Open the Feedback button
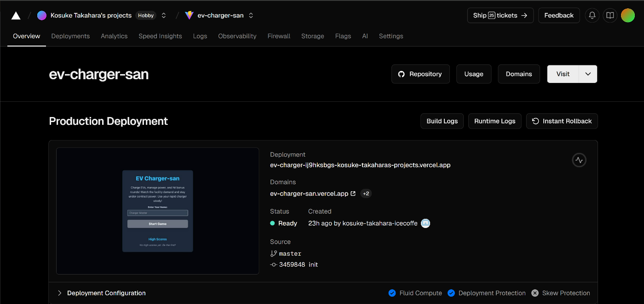 coord(559,15)
